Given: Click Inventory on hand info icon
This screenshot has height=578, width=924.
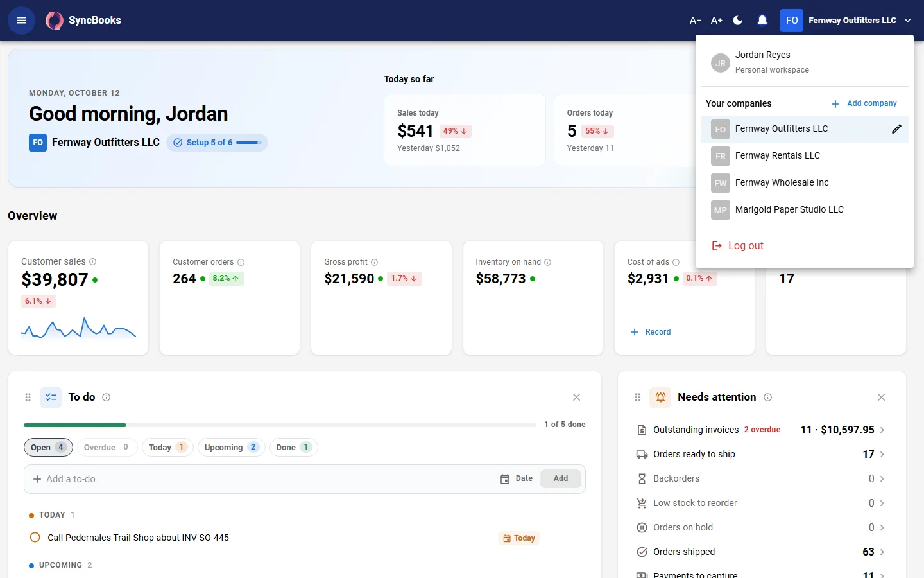Looking at the screenshot, I should tap(547, 262).
